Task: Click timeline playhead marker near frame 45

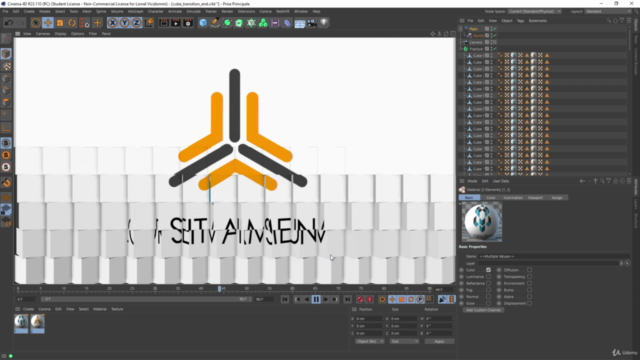Action: (x=219, y=289)
